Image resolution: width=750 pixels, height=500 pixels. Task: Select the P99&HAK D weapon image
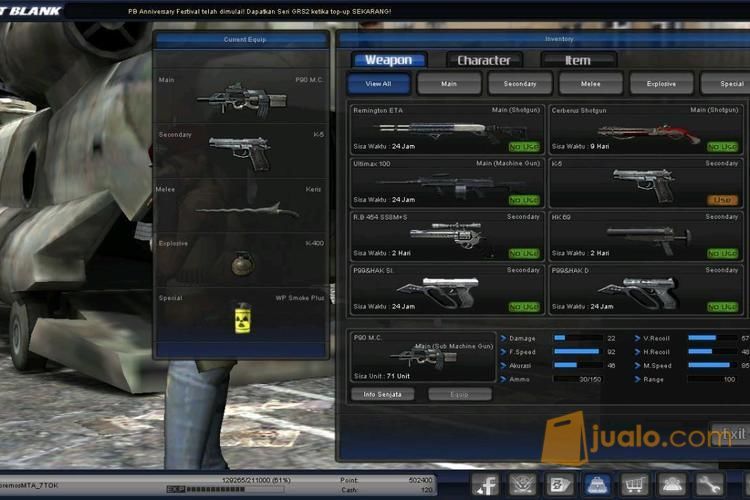click(x=639, y=291)
